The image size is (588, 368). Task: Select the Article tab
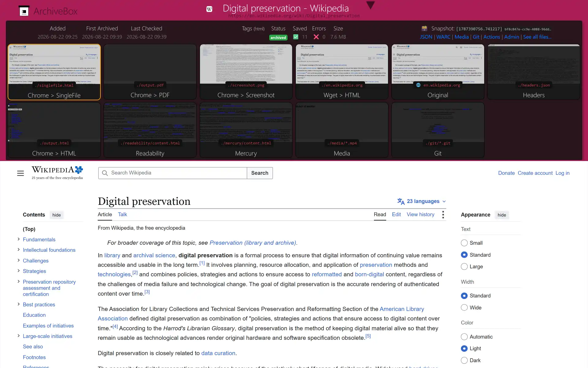point(105,214)
